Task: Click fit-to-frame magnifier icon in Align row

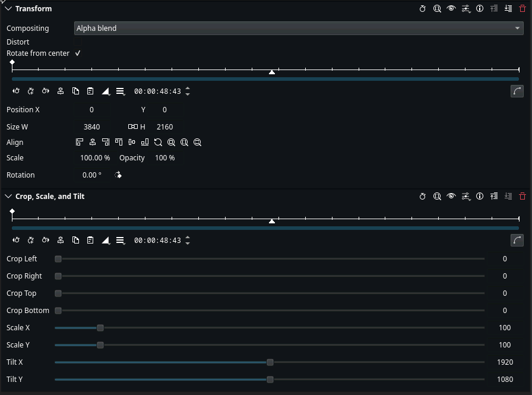Action: pyautogui.click(x=171, y=142)
